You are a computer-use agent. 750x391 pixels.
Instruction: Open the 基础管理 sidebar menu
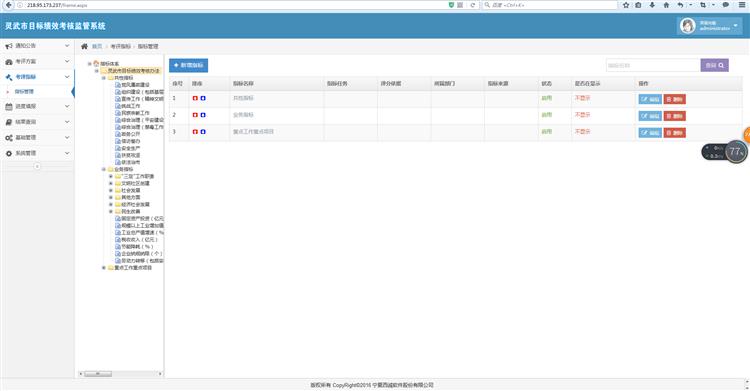click(x=37, y=138)
